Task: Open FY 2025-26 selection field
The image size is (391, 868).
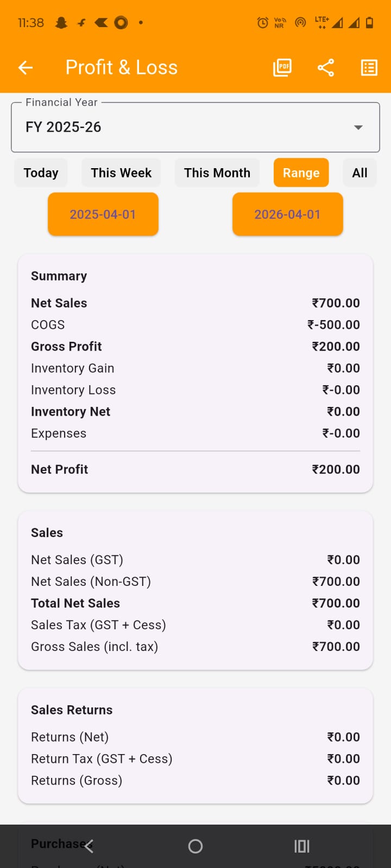Action: pyautogui.click(x=185, y=127)
